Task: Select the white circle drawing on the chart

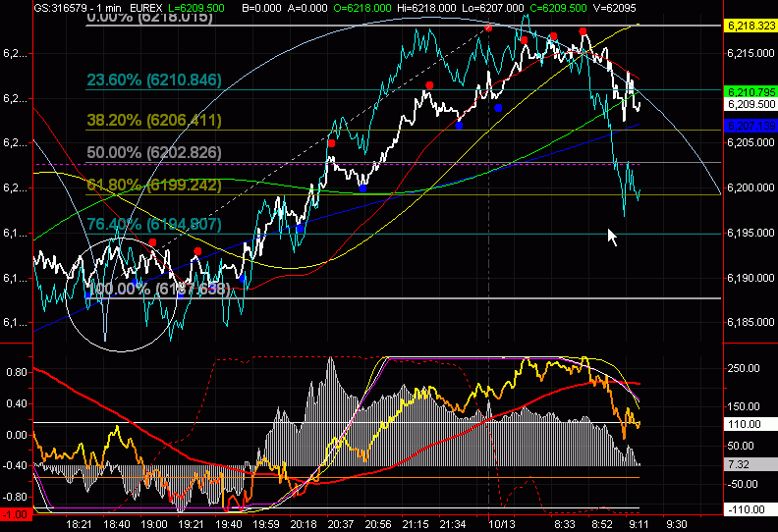Action: point(122,295)
